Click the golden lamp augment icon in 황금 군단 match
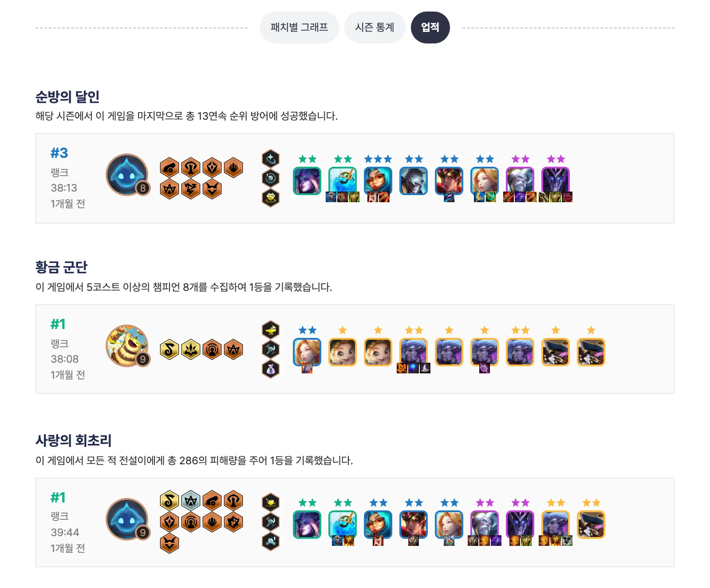This screenshot has height=588, width=710. (271, 329)
